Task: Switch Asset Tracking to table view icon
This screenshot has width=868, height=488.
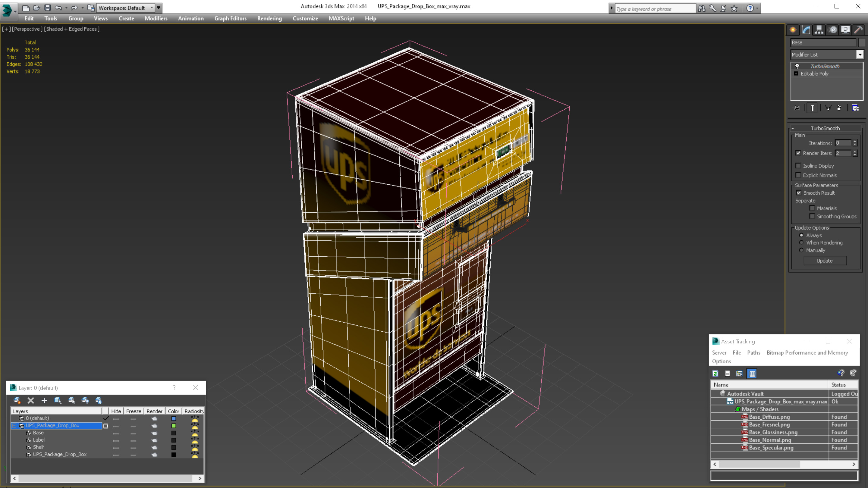Action: [x=752, y=373]
